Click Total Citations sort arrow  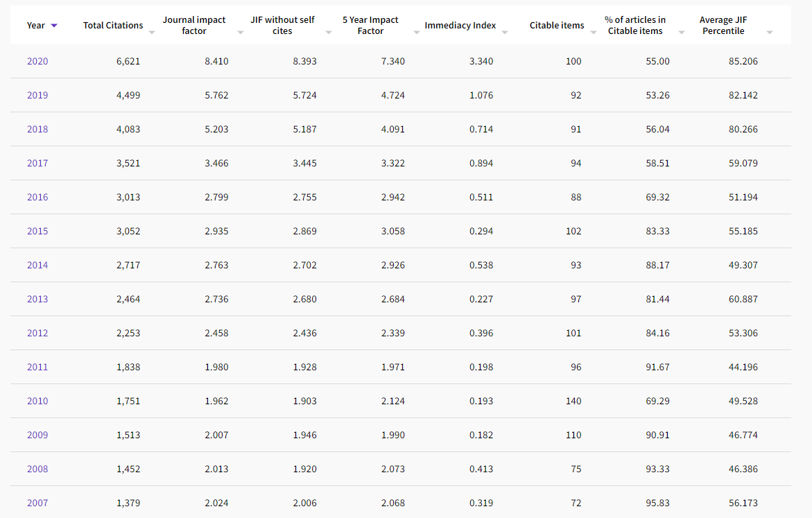coord(152,33)
